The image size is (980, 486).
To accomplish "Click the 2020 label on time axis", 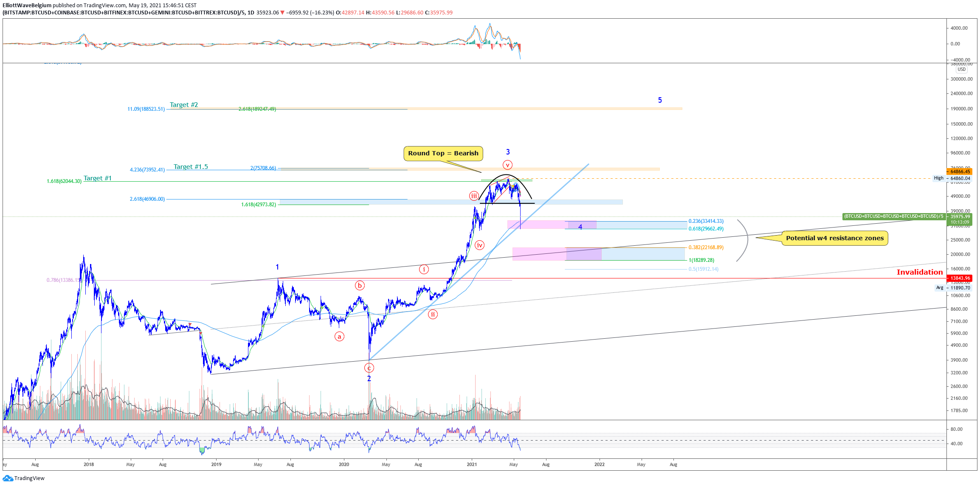I will [x=344, y=464].
